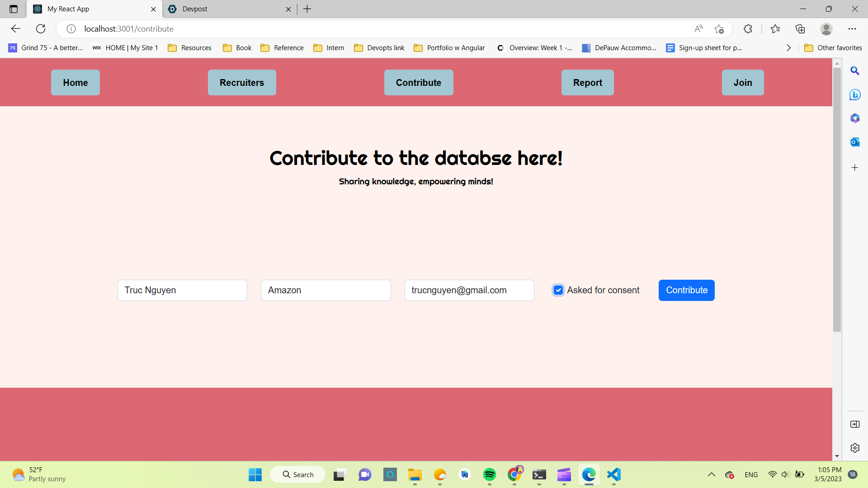This screenshot has height=488, width=868.
Task: Open the Resources bookmark folder
Action: pyautogui.click(x=190, y=48)
